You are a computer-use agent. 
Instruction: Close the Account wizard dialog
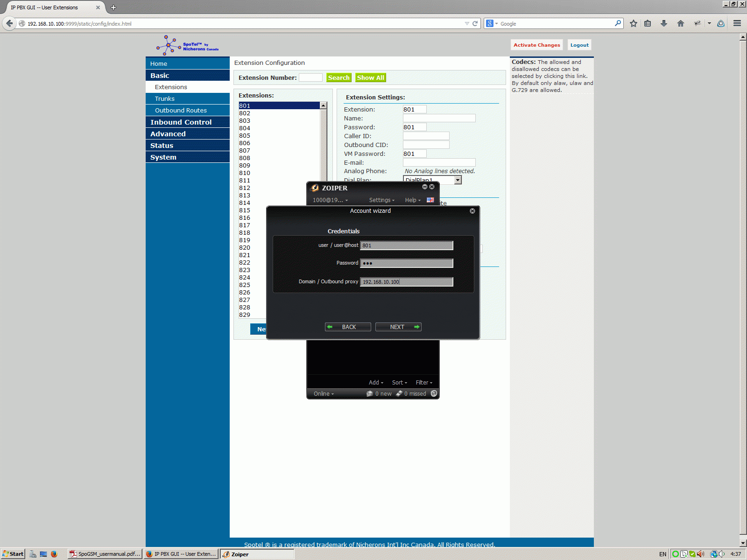(472, 211)
